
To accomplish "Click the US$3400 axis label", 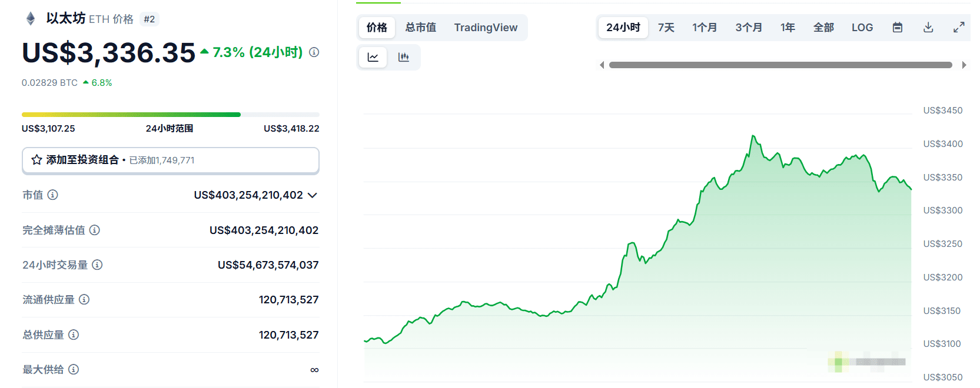I will [943, 144].
